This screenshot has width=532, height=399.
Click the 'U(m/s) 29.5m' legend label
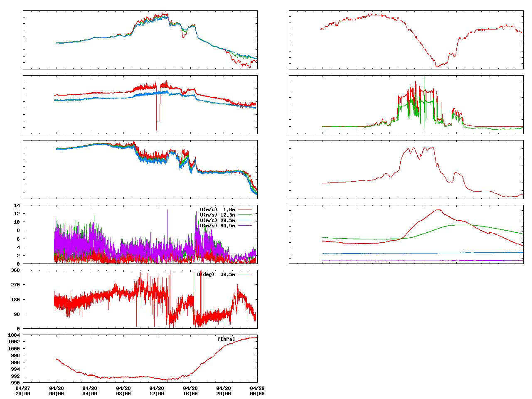[217, 220]
